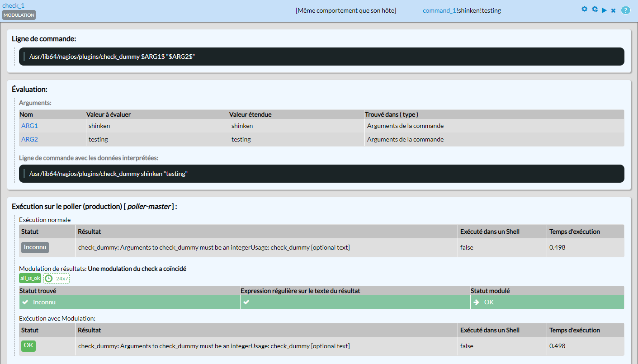Click the green OK status badge
Image resolution: width=638 pixels, height=364 pixels.
pyautogui.click(x=28, y=345)
